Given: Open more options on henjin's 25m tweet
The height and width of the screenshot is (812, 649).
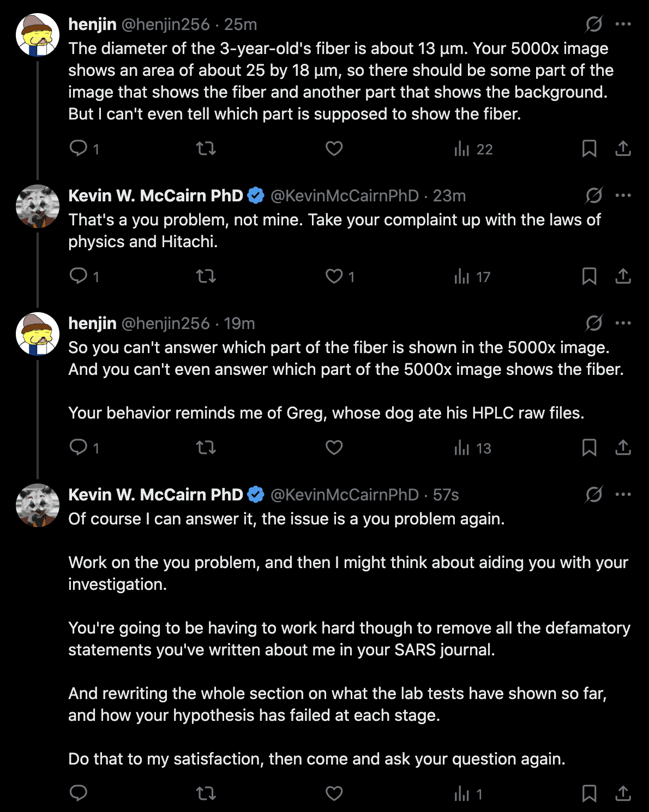Looking at the screenshot, I should click(623, 25).
